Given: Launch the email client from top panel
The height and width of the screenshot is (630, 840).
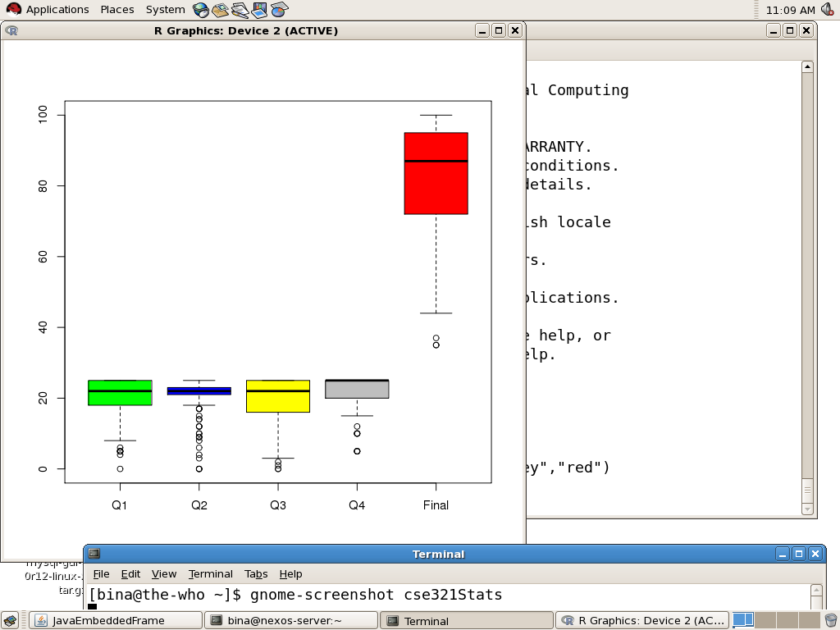Looking at the screenshot, I should click(x=220, y=10).
